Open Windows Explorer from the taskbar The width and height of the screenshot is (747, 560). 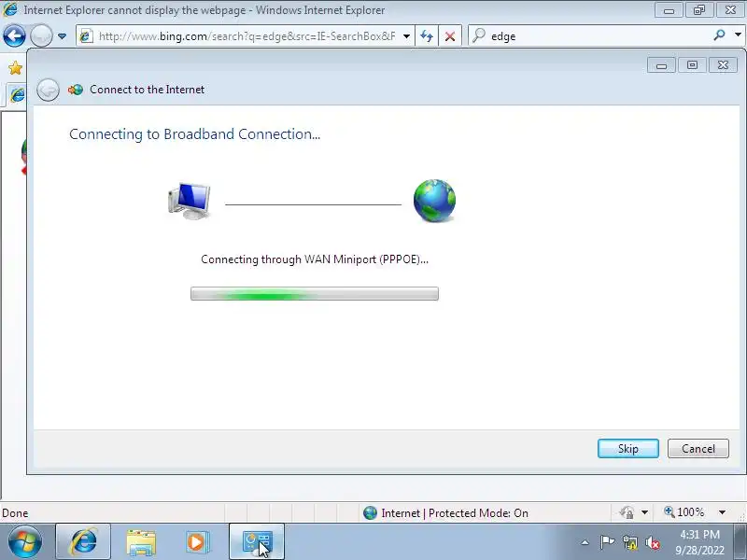coord(141,542)
